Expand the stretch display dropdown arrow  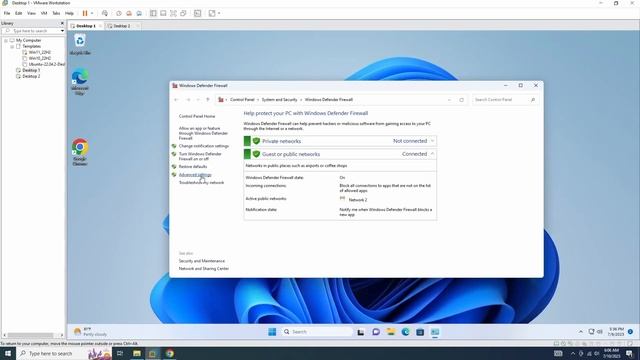click(x=219, y=13)
